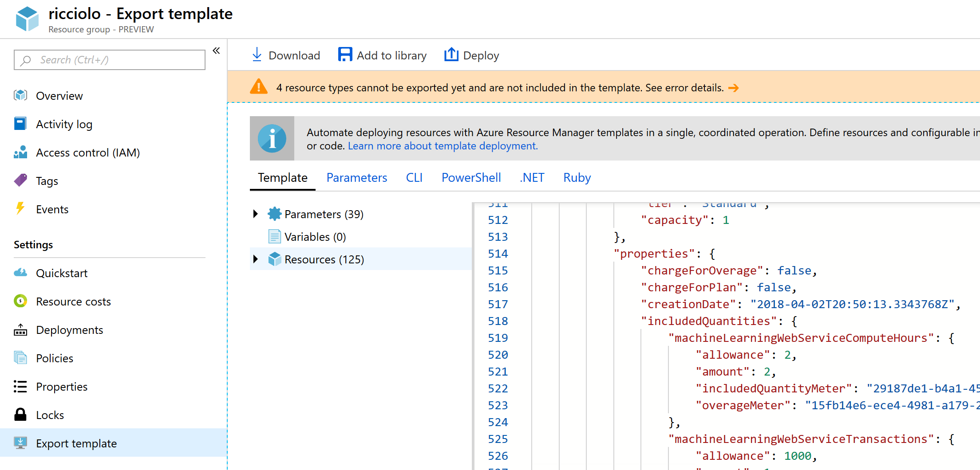Open the PowerShell tab
Screen dimensions: 980x470
[x=471, y=178]
